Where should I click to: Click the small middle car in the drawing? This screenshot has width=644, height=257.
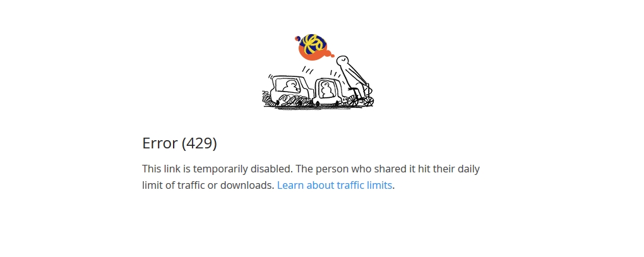tap(330, 92)
